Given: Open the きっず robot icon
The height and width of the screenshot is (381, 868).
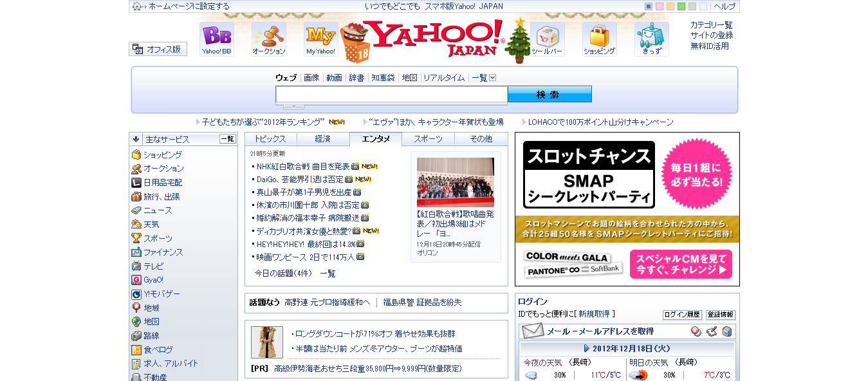Looking at the screenshot, I should pos(652,39).
